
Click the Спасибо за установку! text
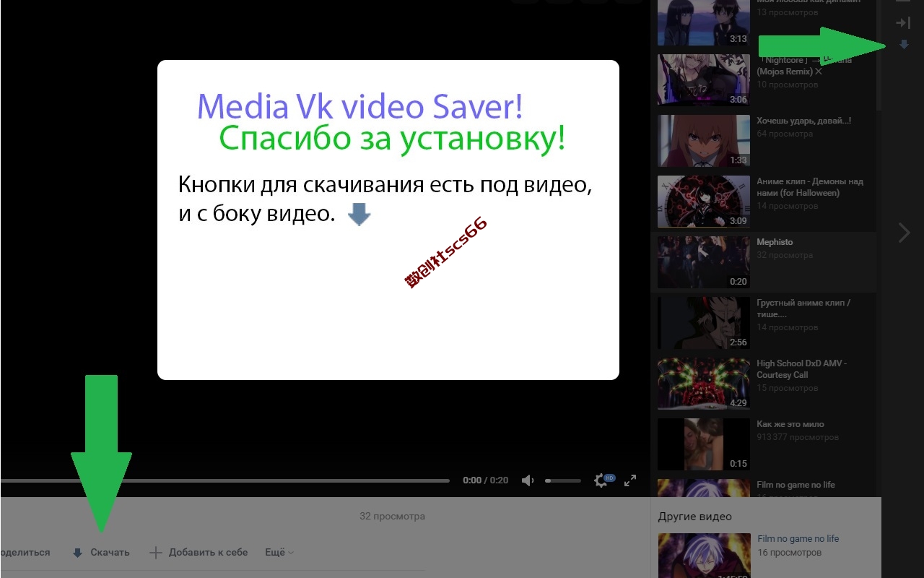click(392, 137)
